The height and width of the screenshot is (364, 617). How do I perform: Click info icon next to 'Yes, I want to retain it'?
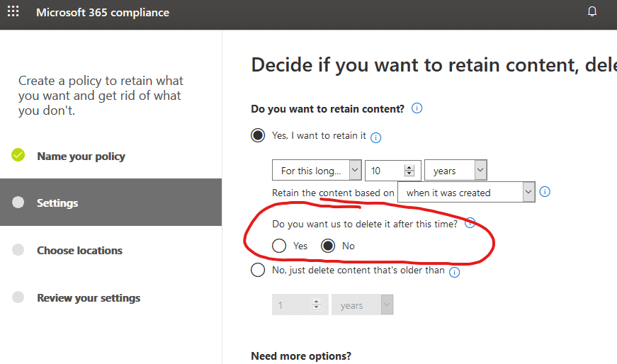375,137
